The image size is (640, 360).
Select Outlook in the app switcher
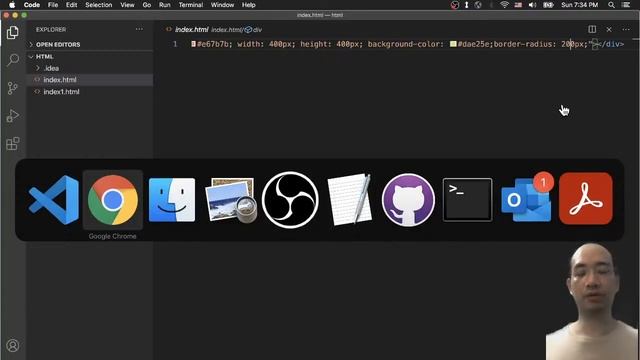(x=527, y=199)
